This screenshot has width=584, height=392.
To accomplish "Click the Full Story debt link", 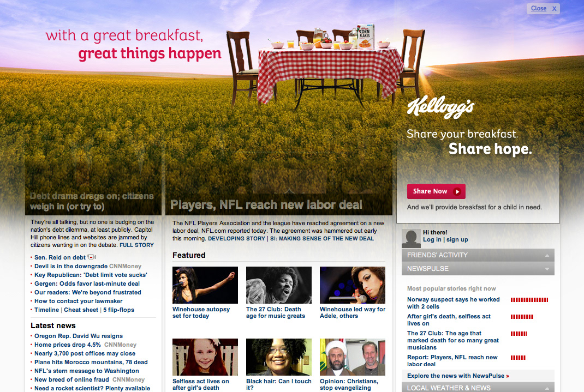I will 136,245.
